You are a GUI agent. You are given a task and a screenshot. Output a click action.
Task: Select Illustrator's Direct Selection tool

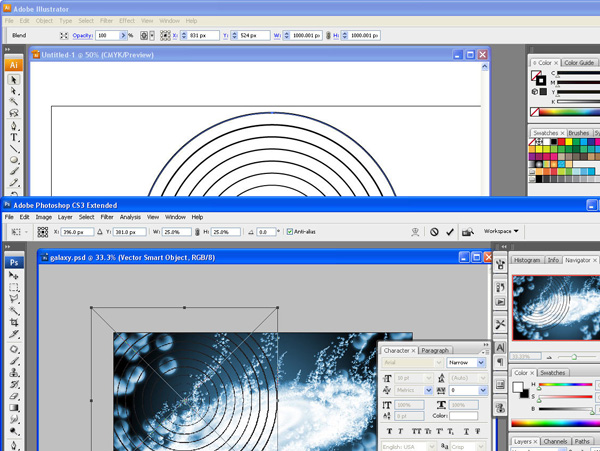pyautogui.click(x=14, y=91)
